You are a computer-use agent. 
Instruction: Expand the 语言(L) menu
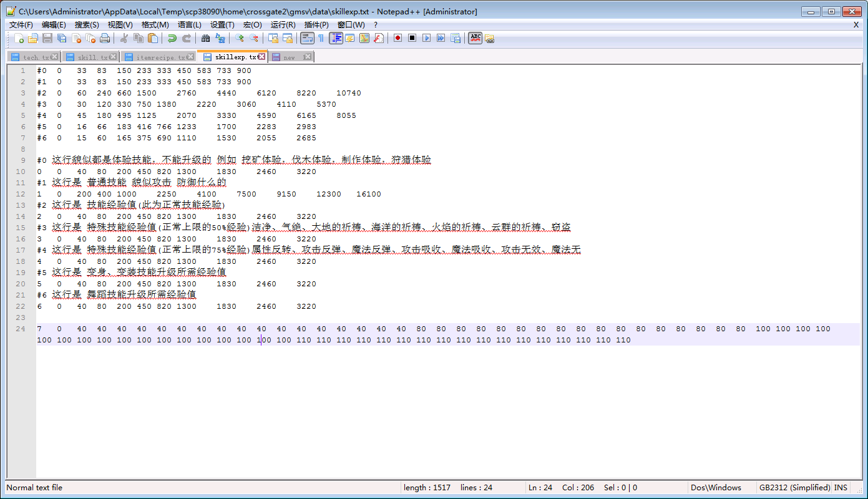pos(189,25)
